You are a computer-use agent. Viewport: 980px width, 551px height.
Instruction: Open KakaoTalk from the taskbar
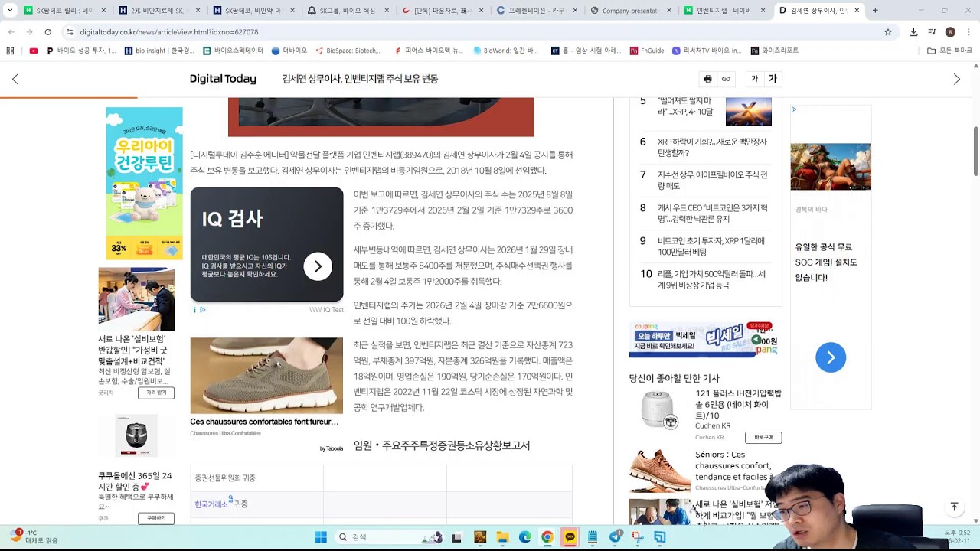570,537
